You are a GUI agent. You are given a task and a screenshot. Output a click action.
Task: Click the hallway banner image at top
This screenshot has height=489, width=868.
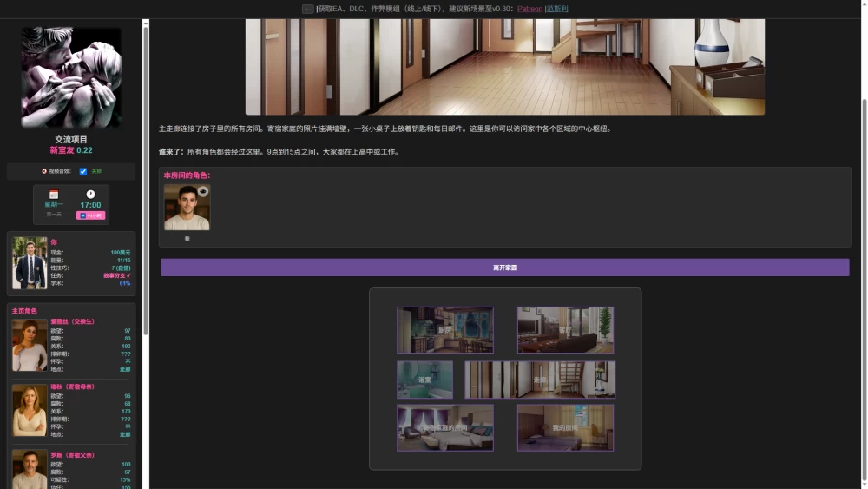(x=505, y=67)
